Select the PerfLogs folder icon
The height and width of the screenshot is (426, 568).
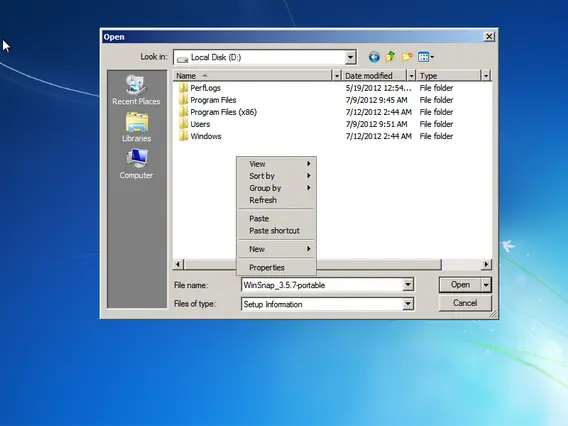click(183, 88)
